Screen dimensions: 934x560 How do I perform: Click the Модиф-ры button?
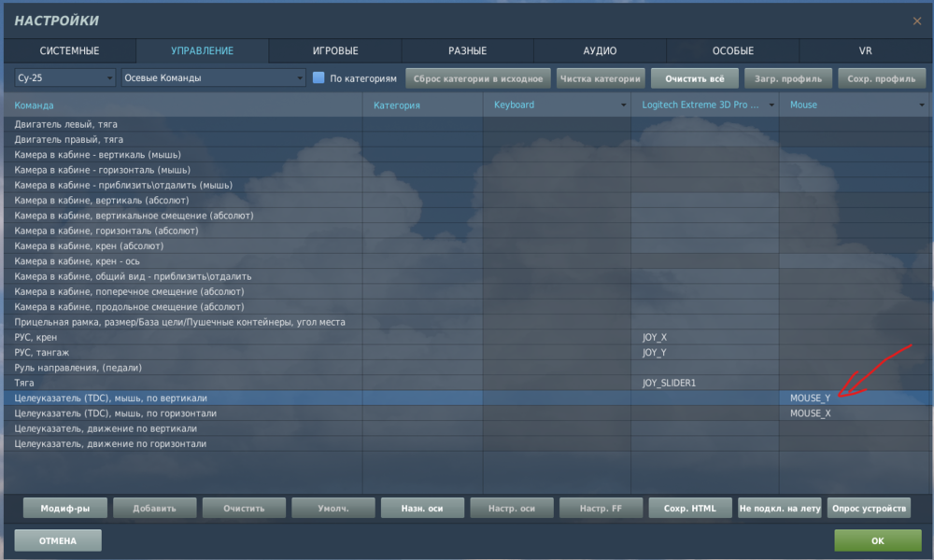65,509
